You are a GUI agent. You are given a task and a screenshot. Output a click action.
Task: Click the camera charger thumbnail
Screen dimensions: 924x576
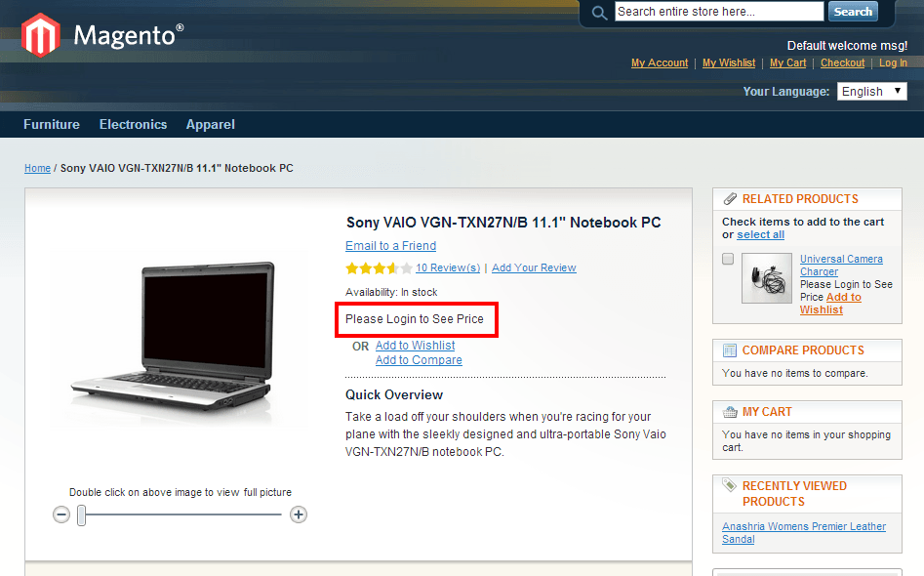[766, 278]
